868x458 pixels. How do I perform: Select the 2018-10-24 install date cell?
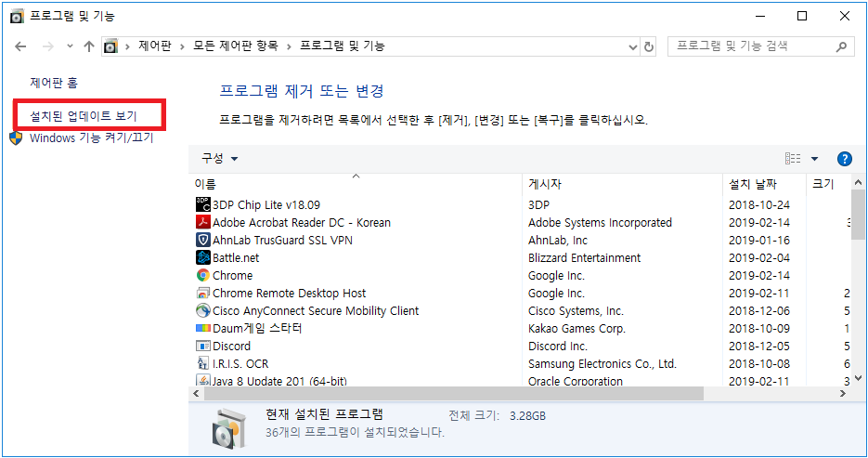759,205
